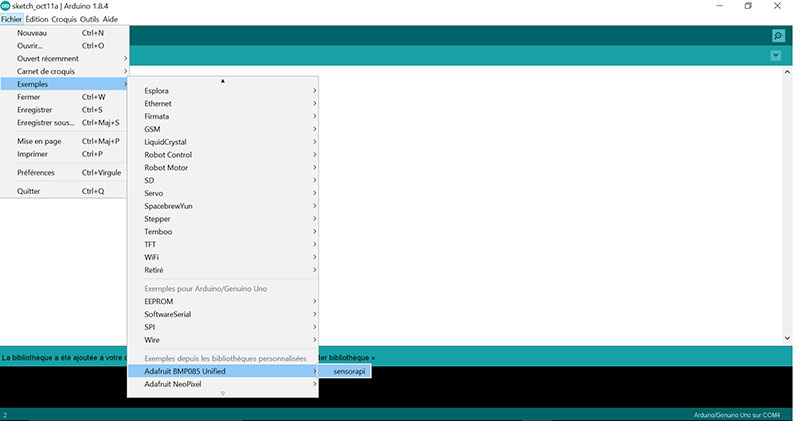Viewport: 800px width, 421px height.
Task: Choose Enregistrer sous... menu item
Action: click(64, 122)
